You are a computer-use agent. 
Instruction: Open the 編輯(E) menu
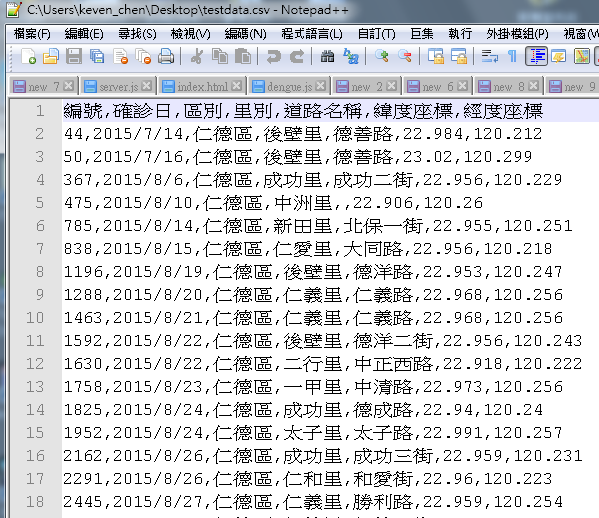tap(84, 34)
